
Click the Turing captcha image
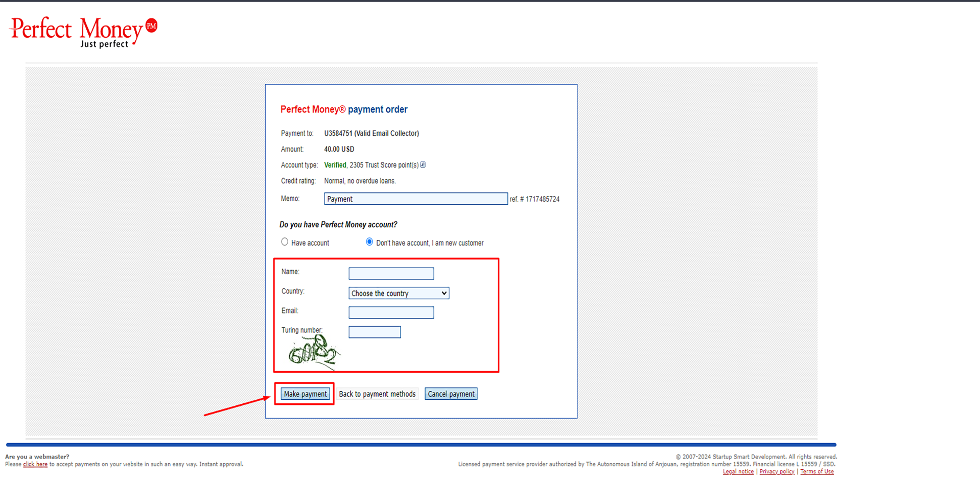click(314, 352)
